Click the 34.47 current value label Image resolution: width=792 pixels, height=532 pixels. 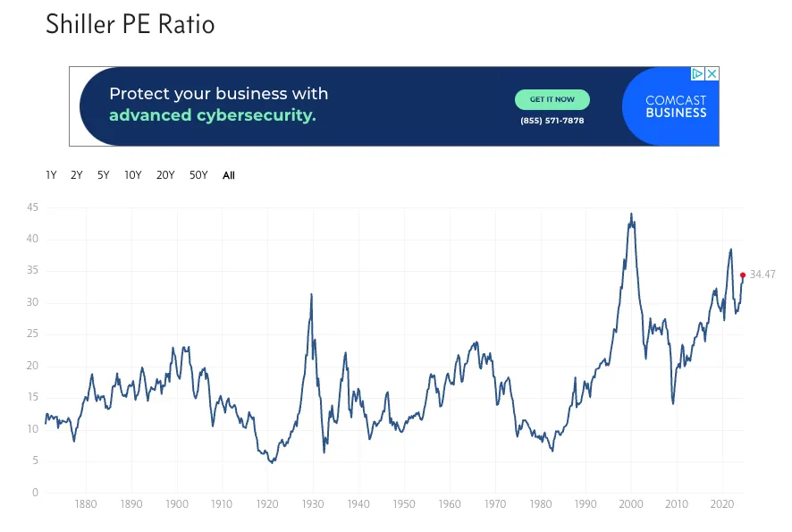pos(763,274)
